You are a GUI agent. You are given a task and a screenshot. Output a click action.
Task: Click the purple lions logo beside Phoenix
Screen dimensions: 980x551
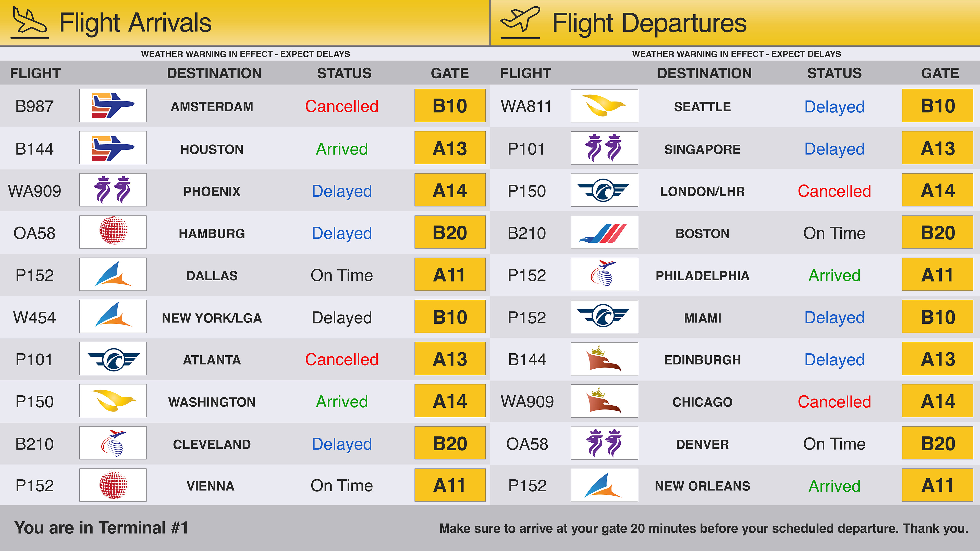[113, 190]
